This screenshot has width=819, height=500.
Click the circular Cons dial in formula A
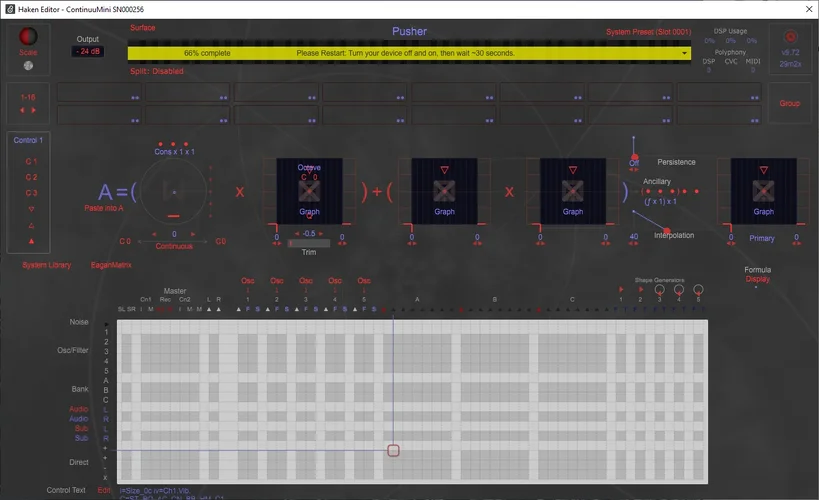coord(174,192)
